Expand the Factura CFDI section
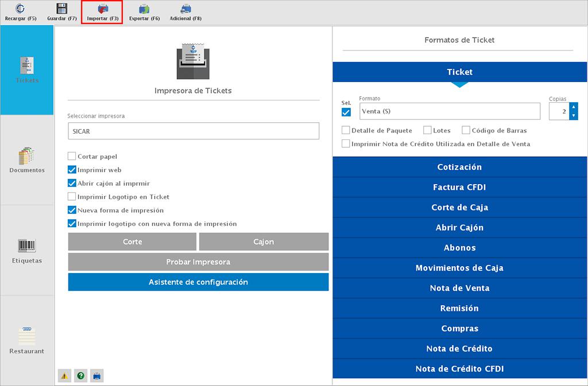588x386 pixels. click(x=459, y=188)
